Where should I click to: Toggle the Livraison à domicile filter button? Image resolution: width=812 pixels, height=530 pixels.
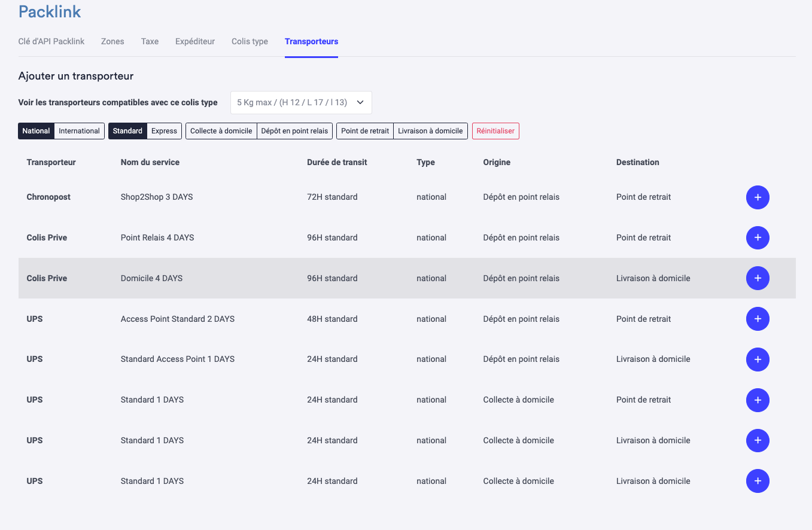(430, 131)
